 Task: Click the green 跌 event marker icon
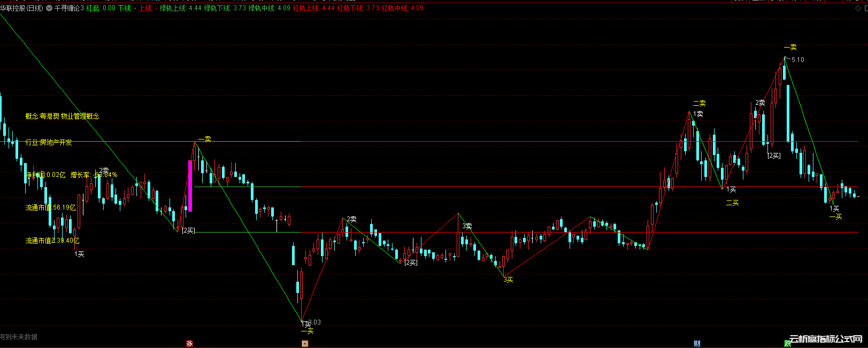pyautogui.click(x=788, y=343)
